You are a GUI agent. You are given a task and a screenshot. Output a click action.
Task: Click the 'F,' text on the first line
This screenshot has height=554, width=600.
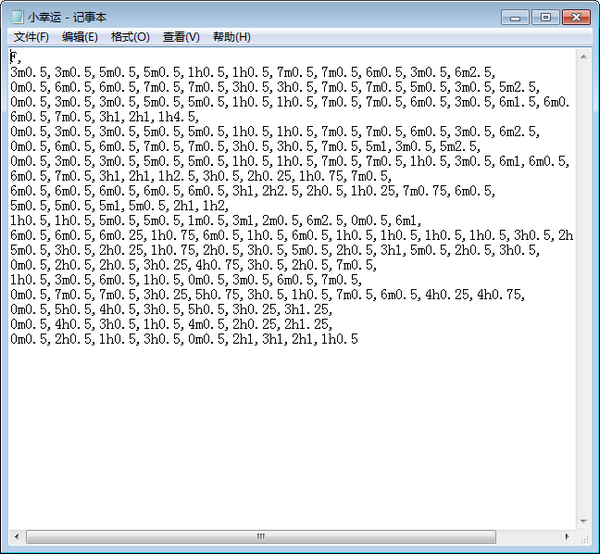pos(15,57)
